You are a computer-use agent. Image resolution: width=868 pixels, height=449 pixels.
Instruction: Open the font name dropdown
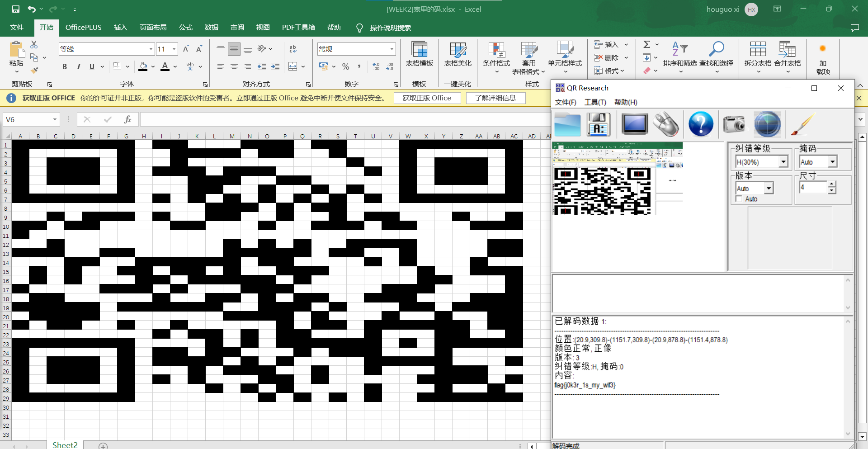151,49
